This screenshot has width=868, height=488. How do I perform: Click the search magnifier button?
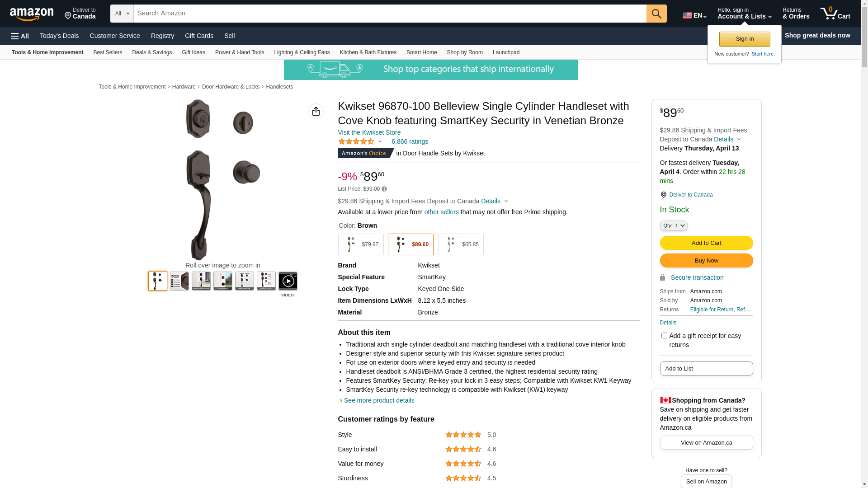coord(656,14)
